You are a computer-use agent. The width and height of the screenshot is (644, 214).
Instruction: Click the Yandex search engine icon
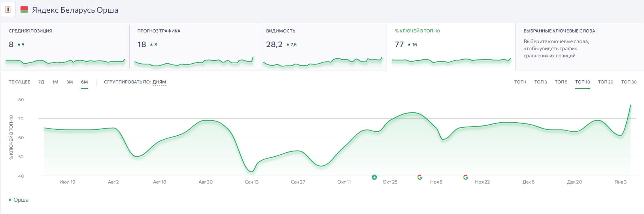(x=8, y=10)
